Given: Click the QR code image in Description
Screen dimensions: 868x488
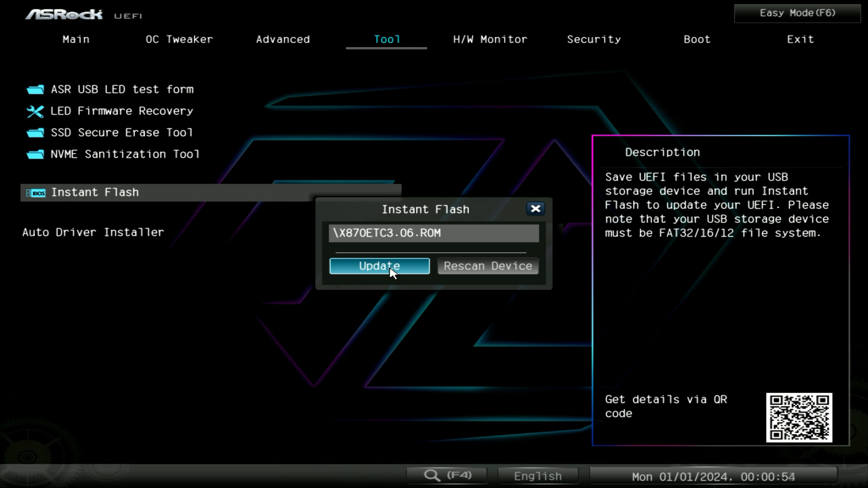Looking at the screenshot, I should 799,418.
